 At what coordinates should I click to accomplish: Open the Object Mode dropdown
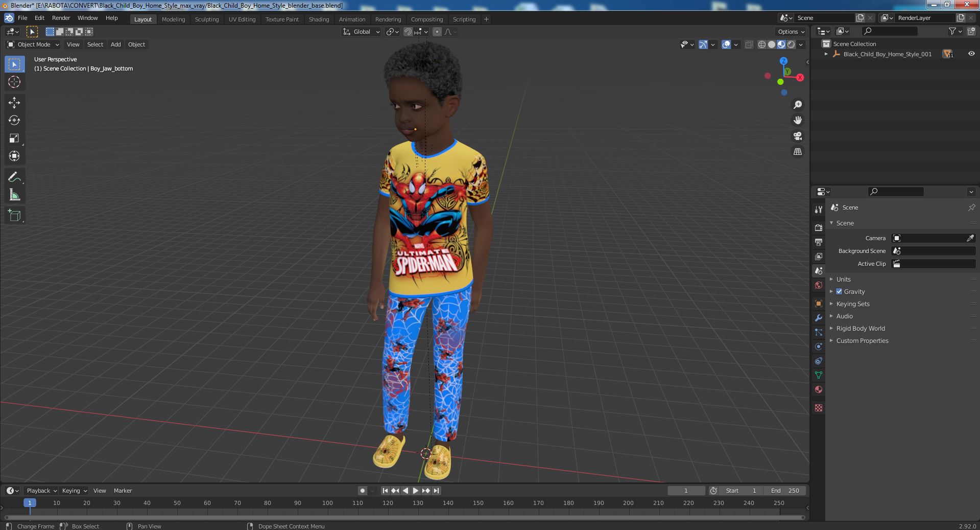point(33,44)
